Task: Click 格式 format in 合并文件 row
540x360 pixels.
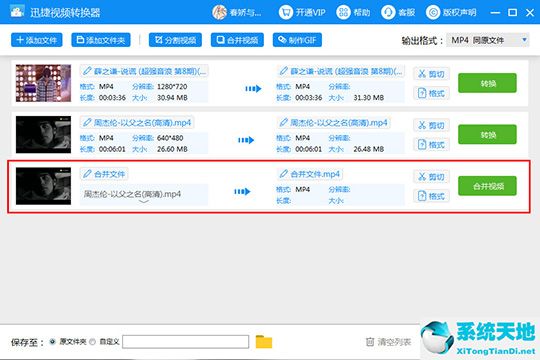Action: point(431,196)
